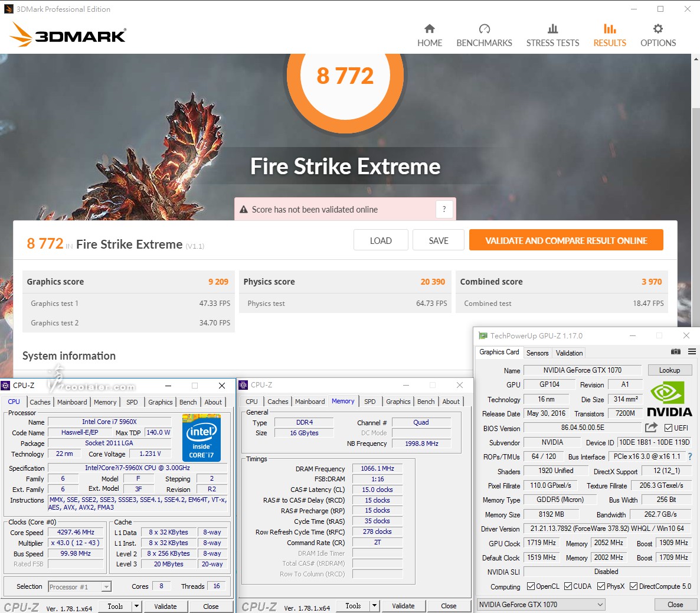Click the share BIOS export icon in GPU-Z
This screenshot has height=613, width=700.
tap(652, 428)
